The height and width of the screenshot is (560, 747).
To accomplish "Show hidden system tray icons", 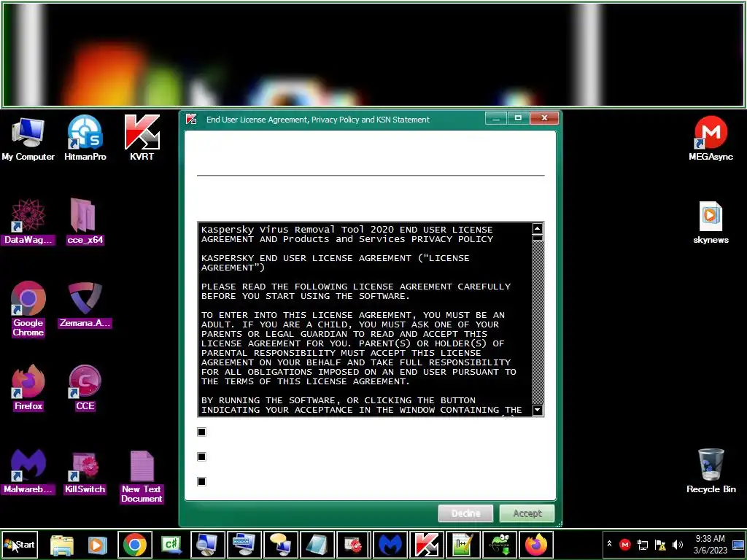I will tap(609, 544).
